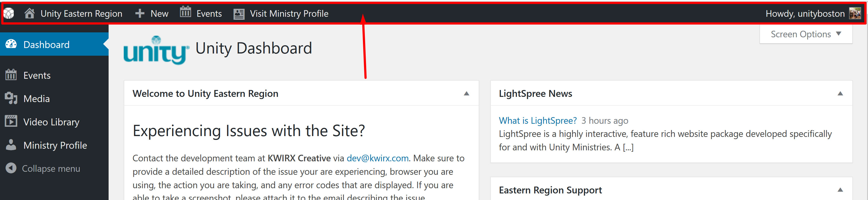This screenshot has width=868, height=200.
Task: Click the sidebar Events calendar icon
Action: [11, 75]
